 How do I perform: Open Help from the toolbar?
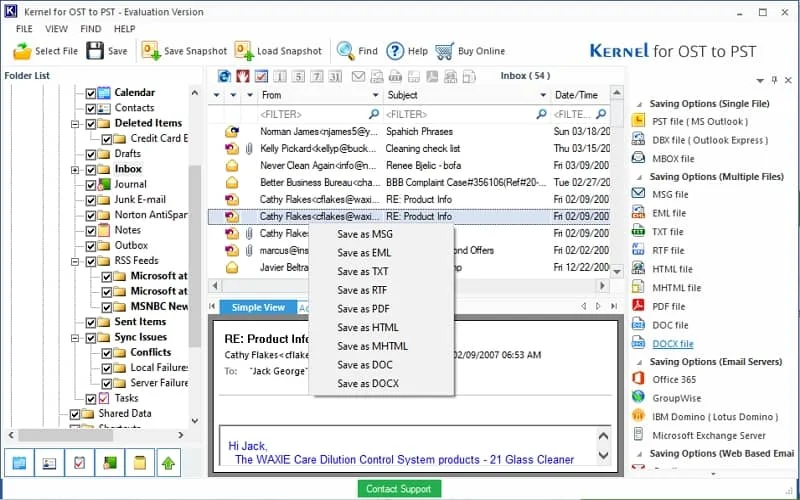(x=407, y=51)
